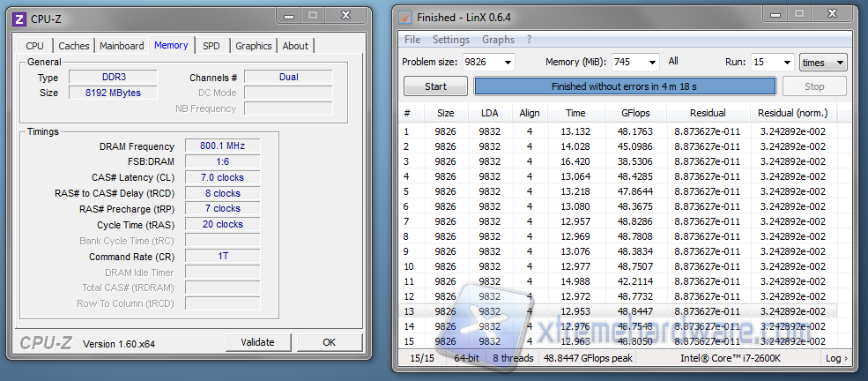Select the Caches tab
The image size is (868, 381).
pyautogui.click(x=74, y=46)
